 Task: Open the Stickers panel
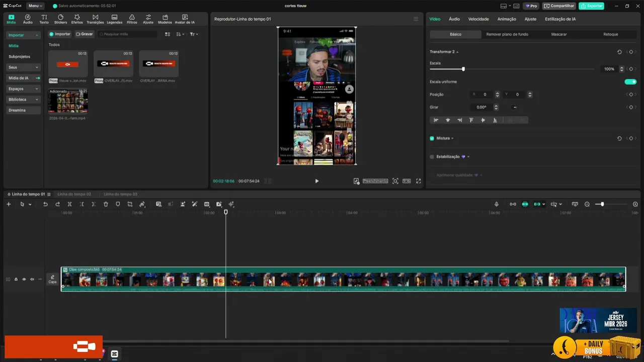(x=60, y=19)
